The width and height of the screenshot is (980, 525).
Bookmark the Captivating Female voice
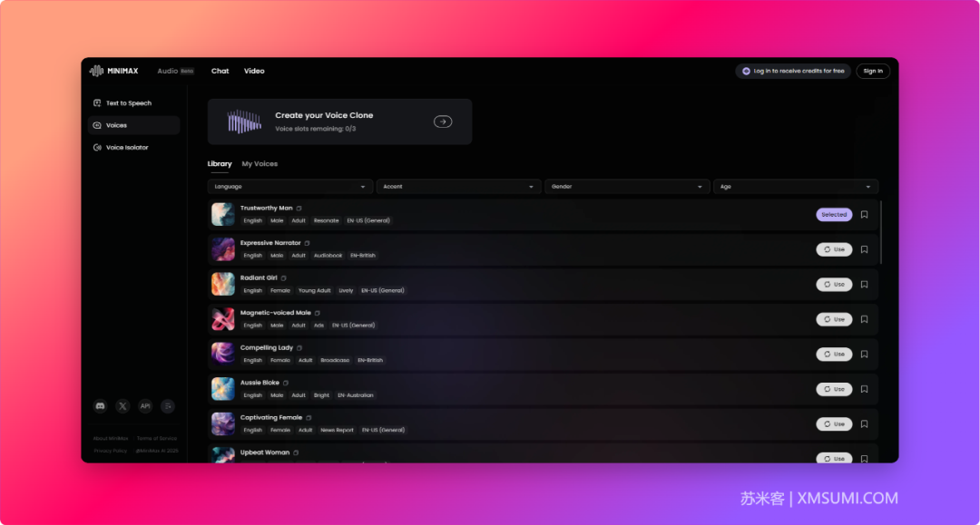click(865, 424)
